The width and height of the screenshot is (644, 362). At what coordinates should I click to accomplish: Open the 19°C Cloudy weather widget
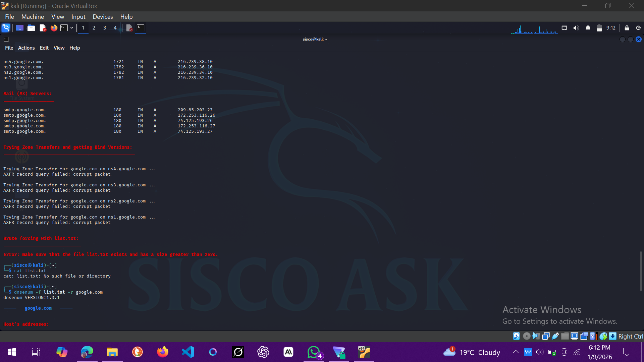[472, 352]
